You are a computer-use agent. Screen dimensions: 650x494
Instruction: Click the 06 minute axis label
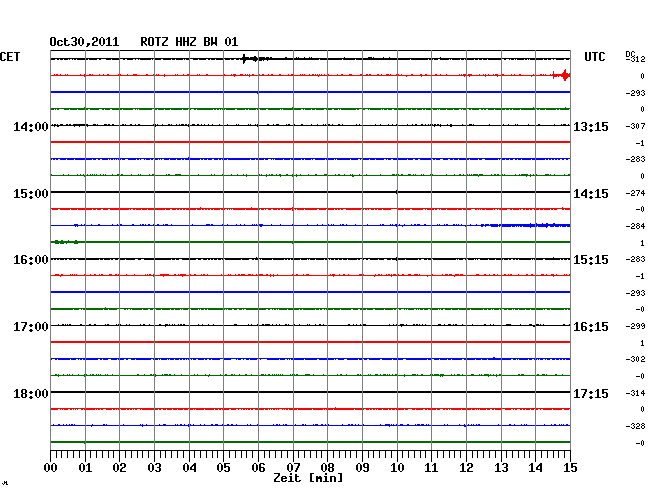coord(258,468)
